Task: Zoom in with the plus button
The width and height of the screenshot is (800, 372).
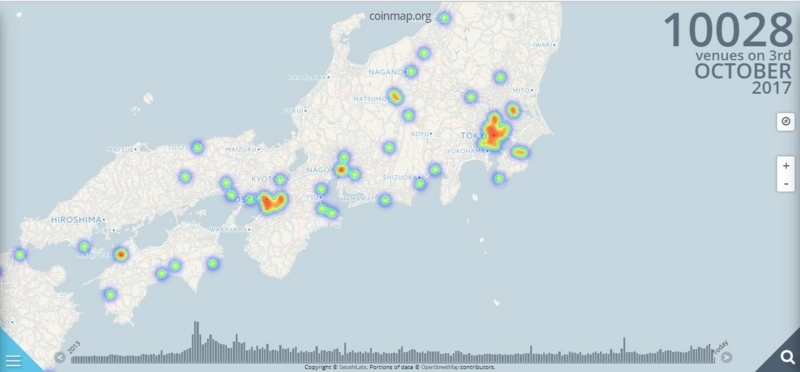Action: pyautogui.click(x=786, y=166)
